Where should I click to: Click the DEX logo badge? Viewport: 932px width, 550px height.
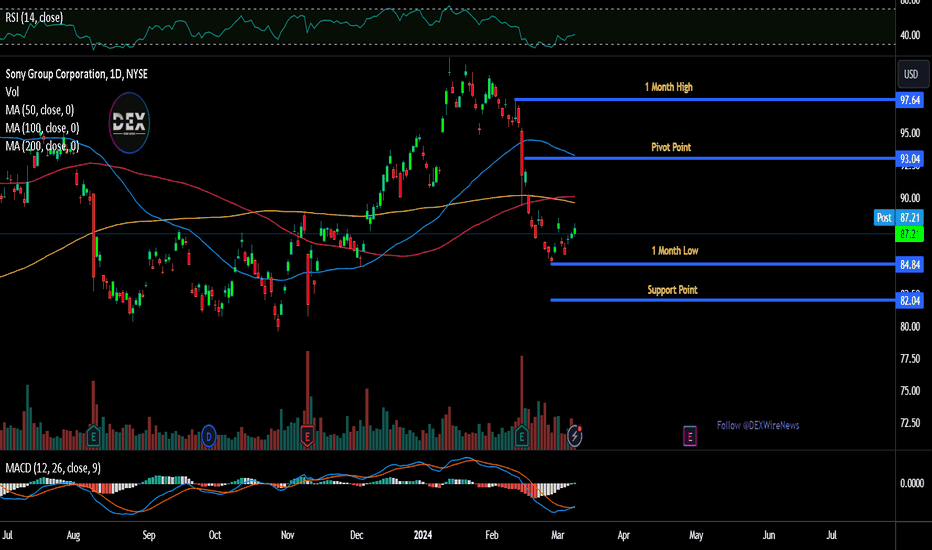click(129, 123)
